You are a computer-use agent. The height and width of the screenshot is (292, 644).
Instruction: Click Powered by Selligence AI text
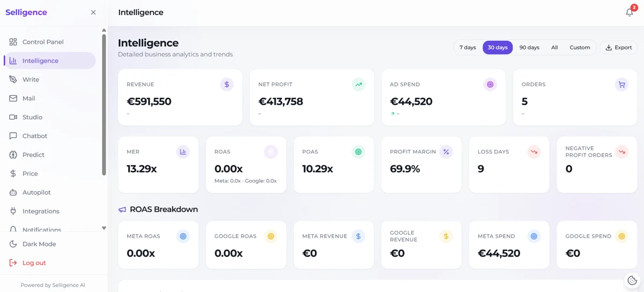53,285
